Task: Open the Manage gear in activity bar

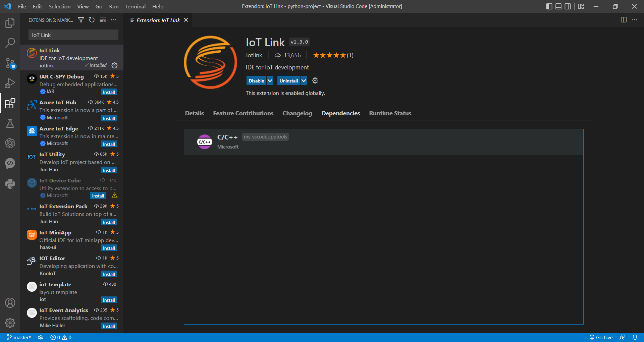Action: [10, 323]
